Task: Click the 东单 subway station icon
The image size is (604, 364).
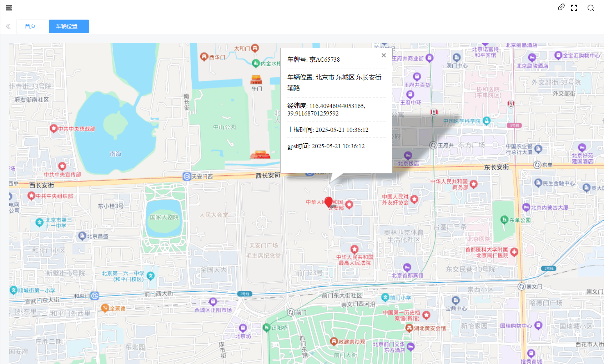Action: pos(537,165)
